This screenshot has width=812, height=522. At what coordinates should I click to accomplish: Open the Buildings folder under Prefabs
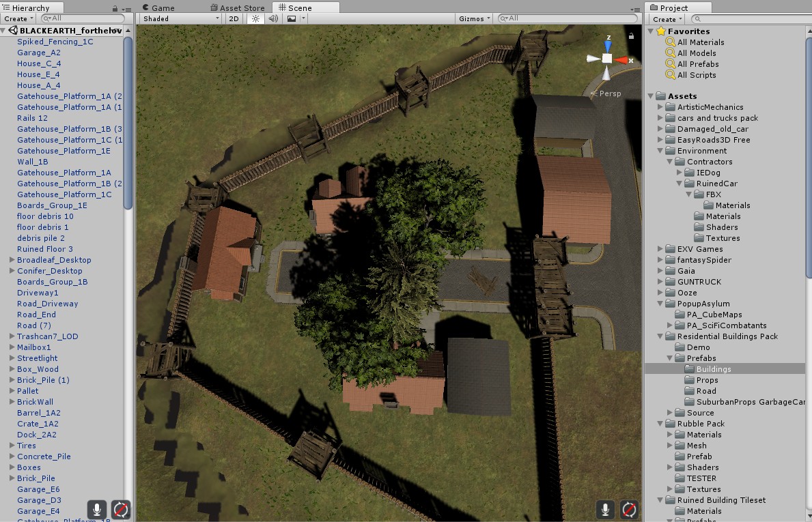713,369
